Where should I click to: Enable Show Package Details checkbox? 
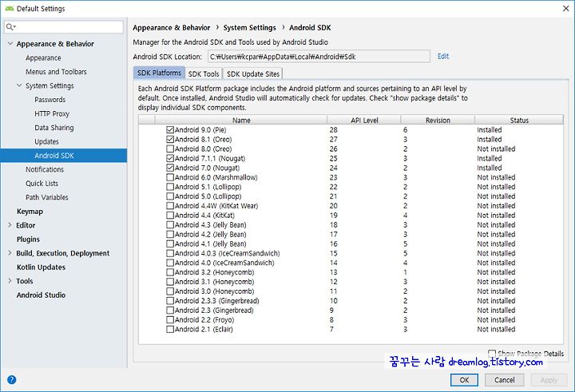click(x=492, y=353)
